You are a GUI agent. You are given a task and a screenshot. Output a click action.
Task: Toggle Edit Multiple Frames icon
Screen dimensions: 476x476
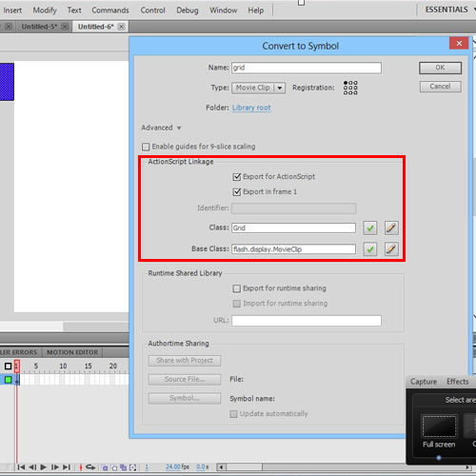coord(124,467)
